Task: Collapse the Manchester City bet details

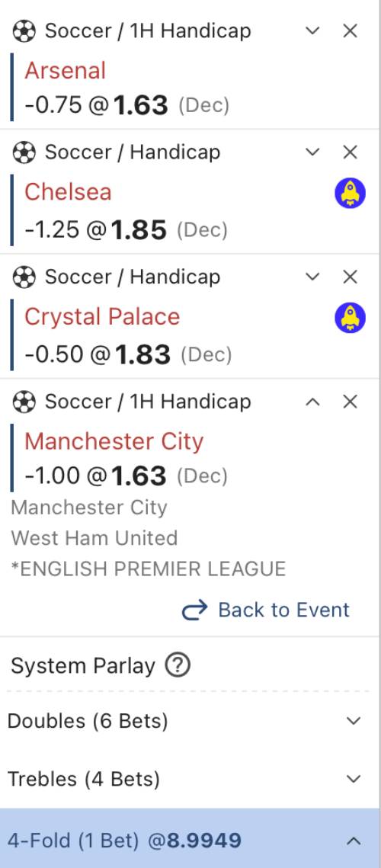Action: point(313,402)
